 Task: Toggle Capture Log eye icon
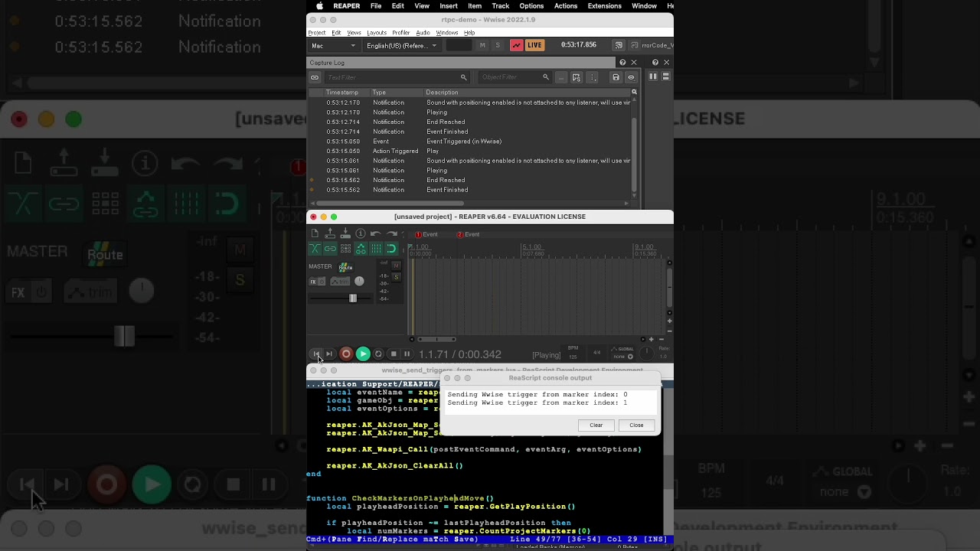(x=631, y=77)
